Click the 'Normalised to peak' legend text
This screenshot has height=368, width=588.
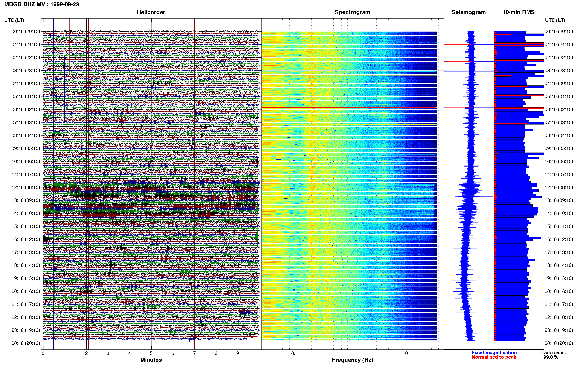coord(494,357)
